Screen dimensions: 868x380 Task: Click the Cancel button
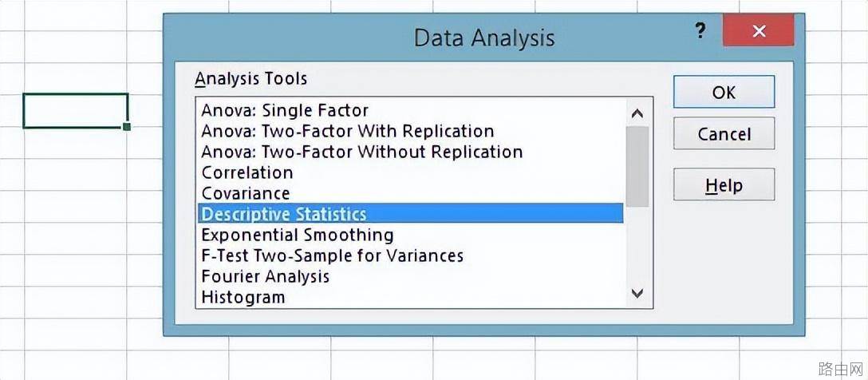[724, 133]
